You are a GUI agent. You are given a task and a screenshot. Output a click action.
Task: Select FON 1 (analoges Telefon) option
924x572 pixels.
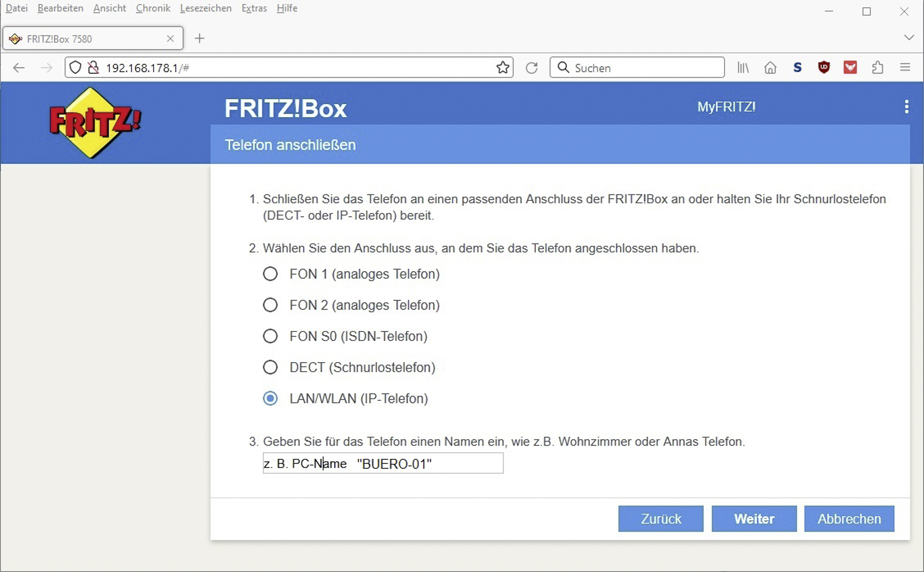(x=270, y=274)
